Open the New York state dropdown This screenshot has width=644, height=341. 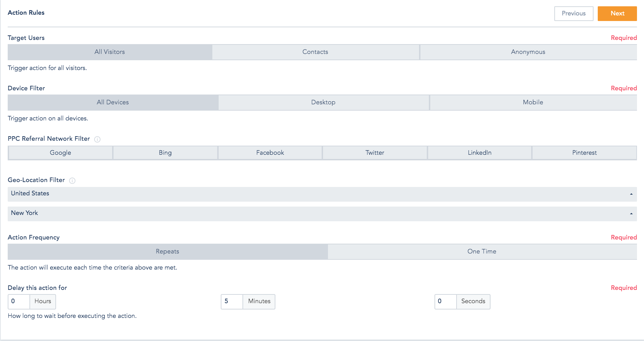point(322,214)
